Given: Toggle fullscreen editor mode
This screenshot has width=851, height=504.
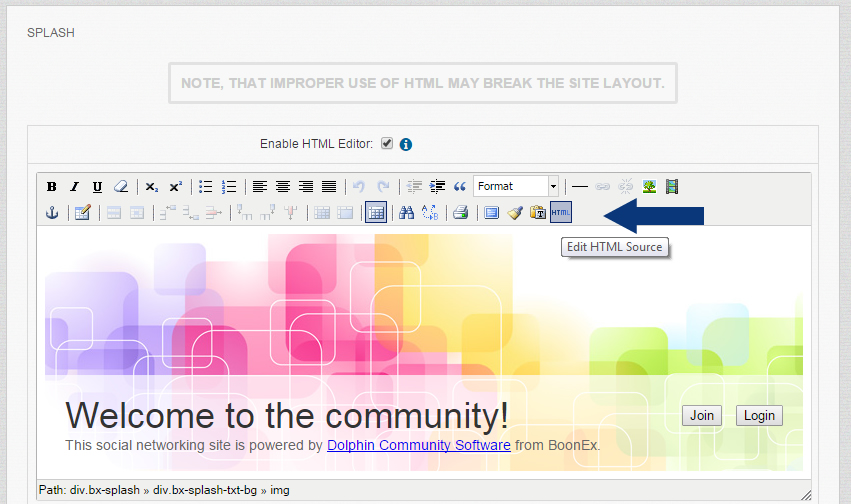Looking at the screenshot, I should tap(491, 212).
